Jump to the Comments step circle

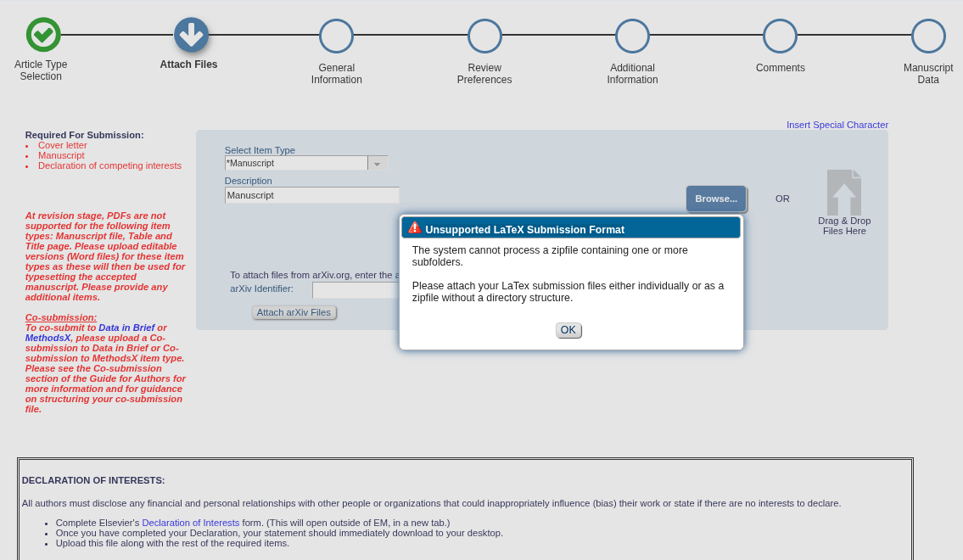(780, 36)
